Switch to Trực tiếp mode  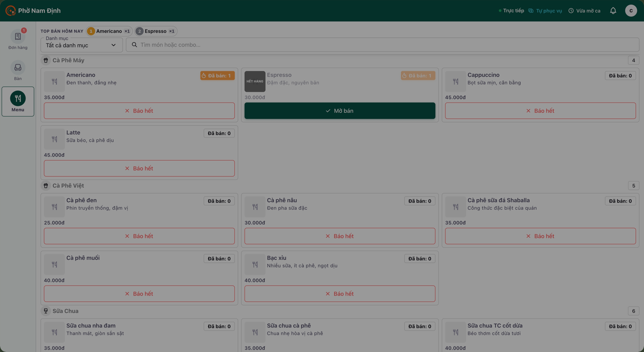(x=511, y=11)
